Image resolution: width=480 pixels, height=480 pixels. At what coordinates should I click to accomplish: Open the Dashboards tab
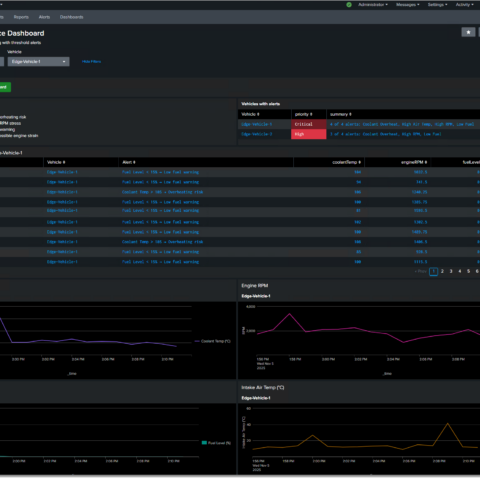pos(72,17)
